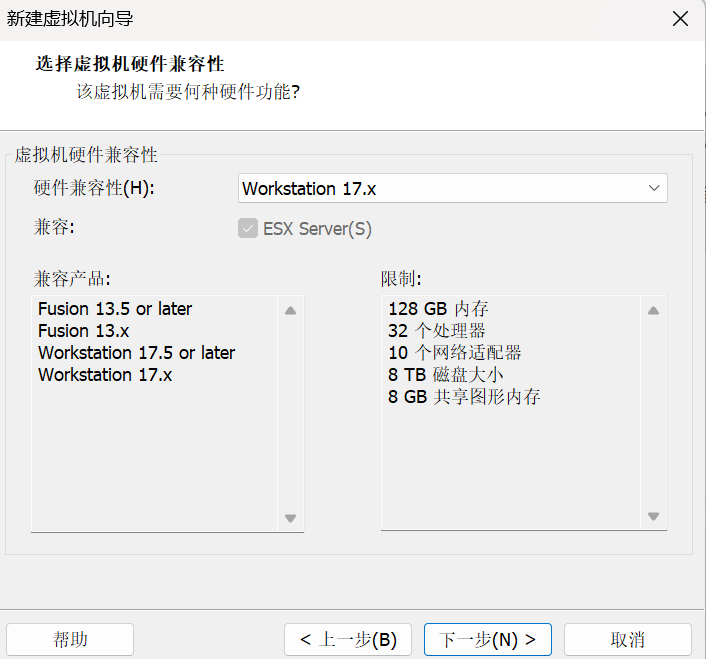Click the 32 个处理器 limit row
This screenshot has height=659, width=706.
437,331
